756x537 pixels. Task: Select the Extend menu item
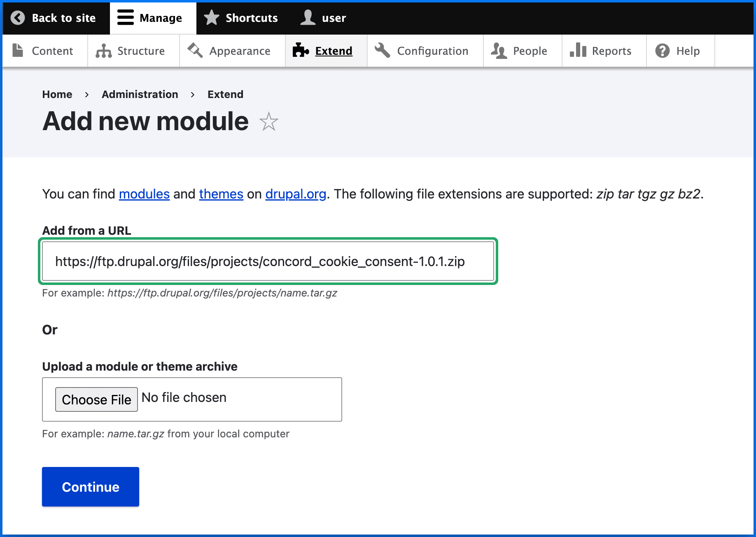(324, 51)
